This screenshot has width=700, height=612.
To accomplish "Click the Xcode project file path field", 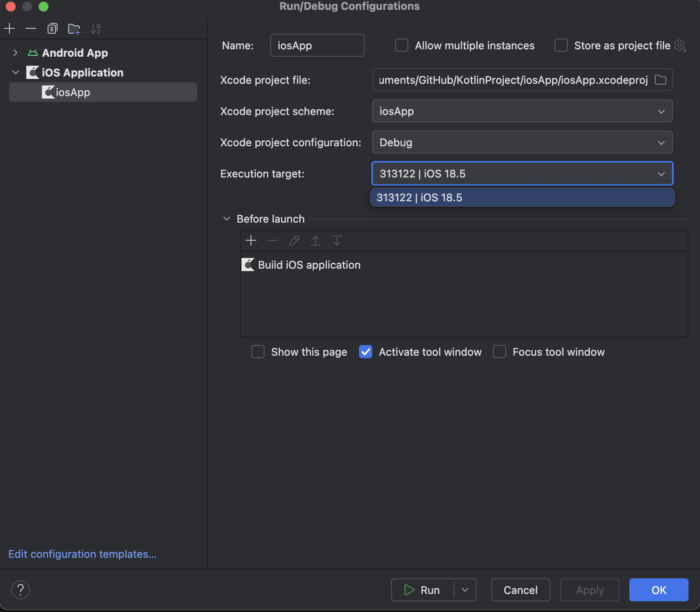I will pos(513,80).
